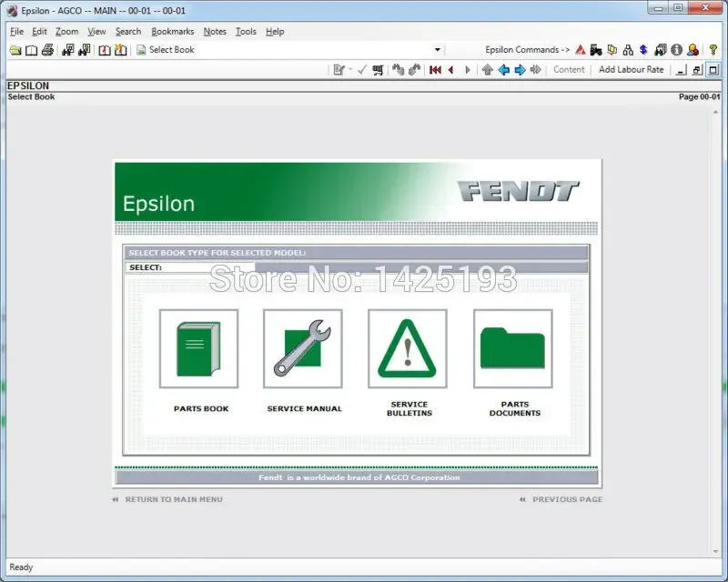Image resolution: width=728 pixels, height=582 pixels.
Task: Click the SERVICE MANUAL label
Action: [x=305, y=409]
